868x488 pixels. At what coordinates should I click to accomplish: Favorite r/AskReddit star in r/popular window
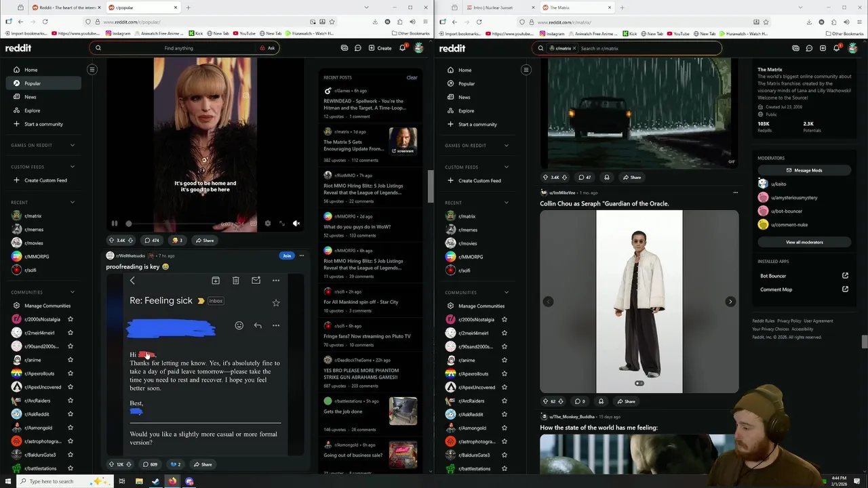[x=71, y=414]
